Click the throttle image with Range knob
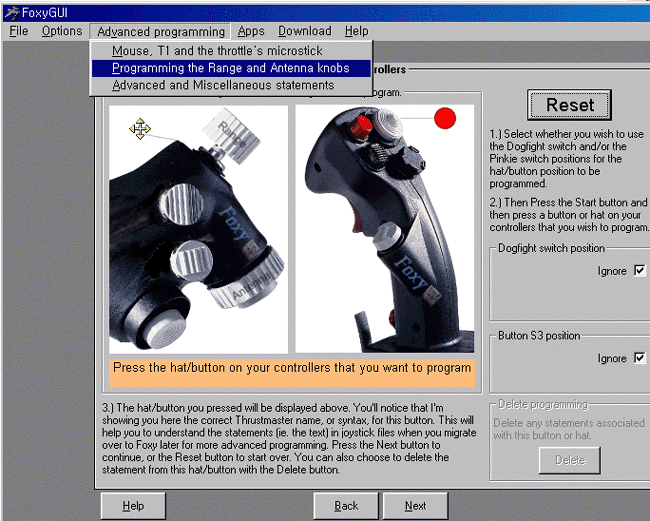This screenshot has height=521, width=650. tap(198, 229)
